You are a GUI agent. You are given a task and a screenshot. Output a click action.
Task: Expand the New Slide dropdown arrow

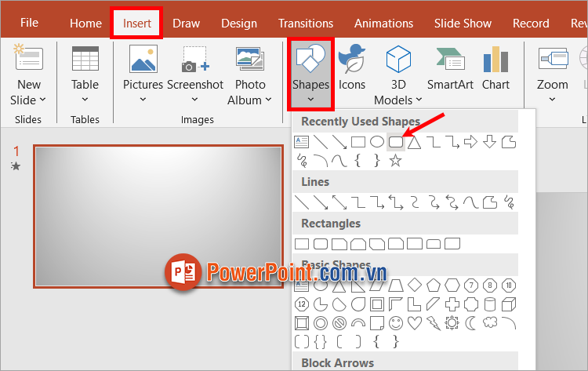42,100
